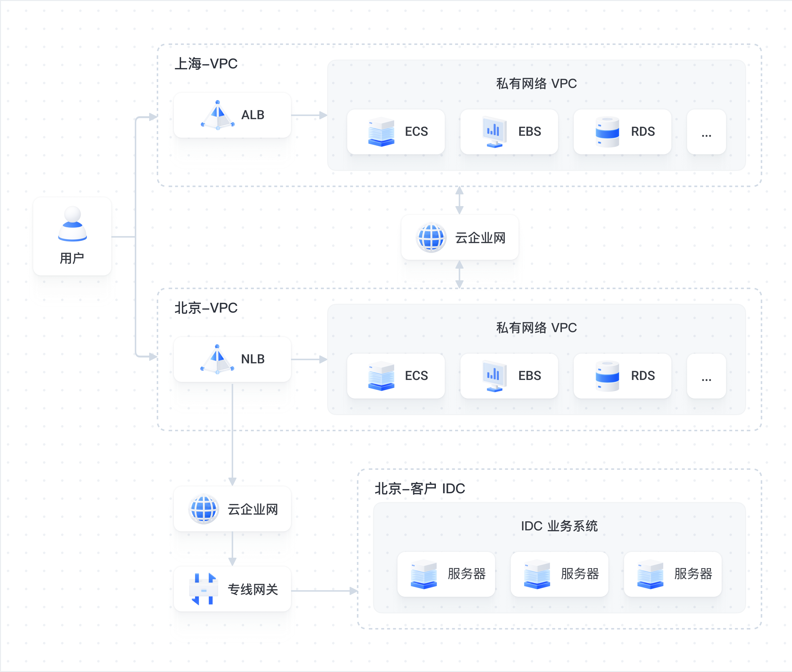Click EBS label in 北京-VPC
Viewport: 792px width, 672px height.
530,376
